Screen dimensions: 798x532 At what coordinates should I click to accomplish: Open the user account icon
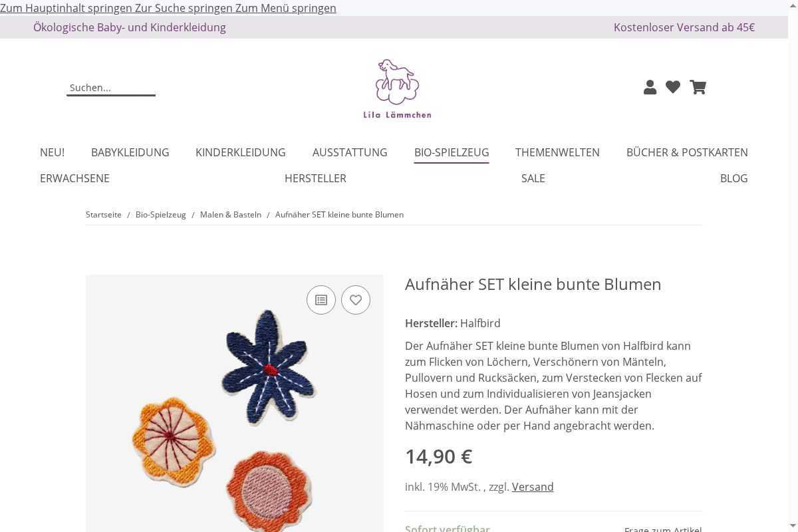pyautogui.click(x=650, y=87)
